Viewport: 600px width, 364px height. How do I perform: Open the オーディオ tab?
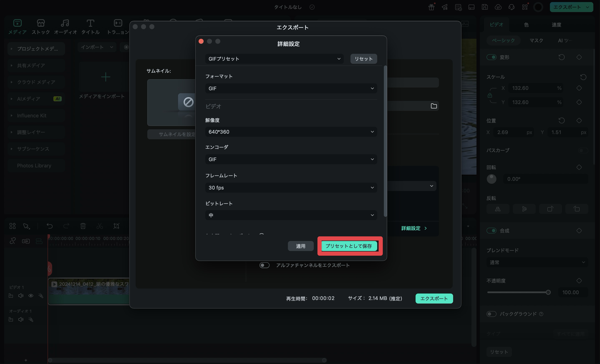click(65, 26)
